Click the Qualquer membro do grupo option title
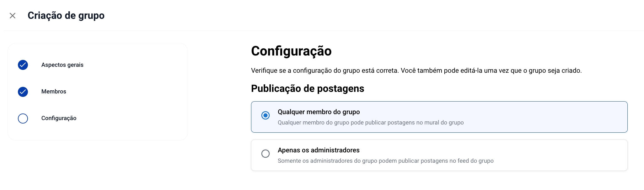 click(319, 112)
